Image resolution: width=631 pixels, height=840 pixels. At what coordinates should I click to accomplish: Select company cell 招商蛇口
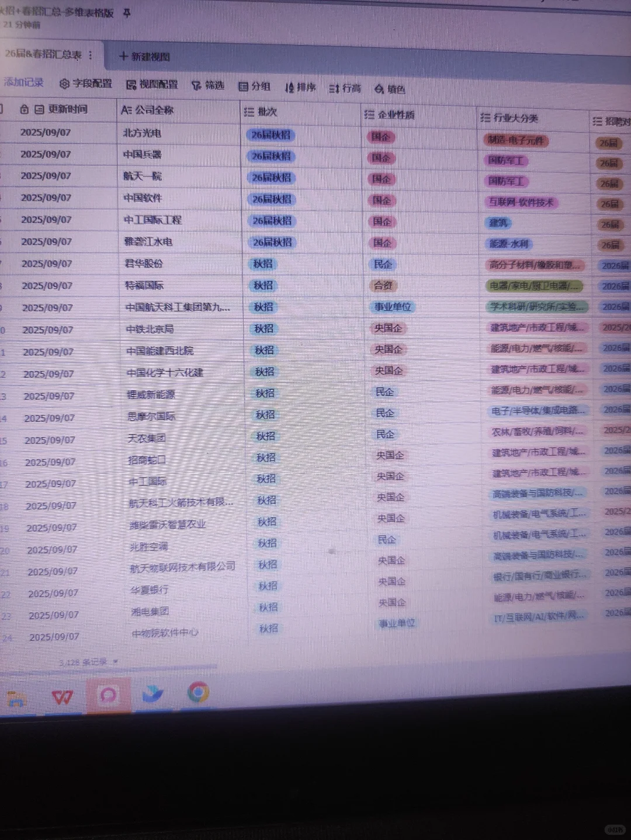pos(147,460)
